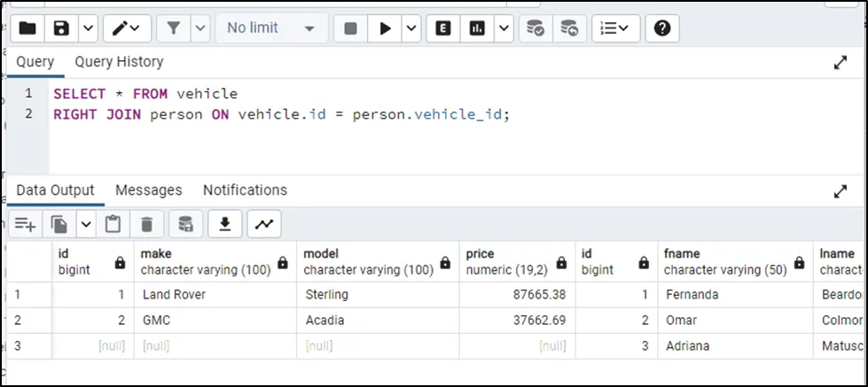Maximize the query editor panel

pyautogui.click(x=841, y=62)
